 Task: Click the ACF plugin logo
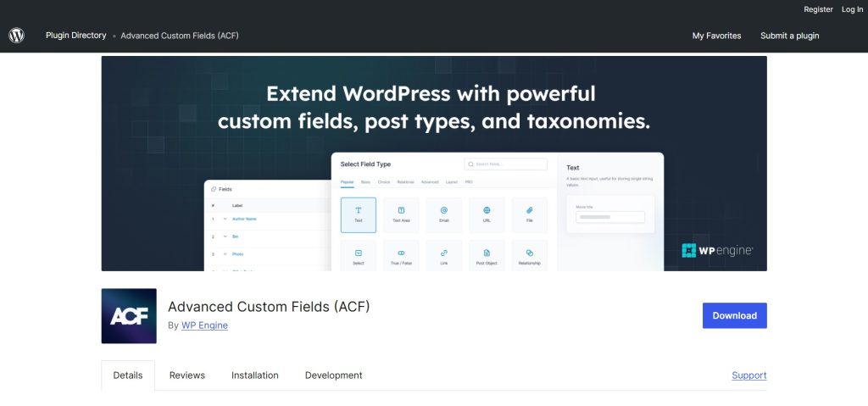pos(129,316)
